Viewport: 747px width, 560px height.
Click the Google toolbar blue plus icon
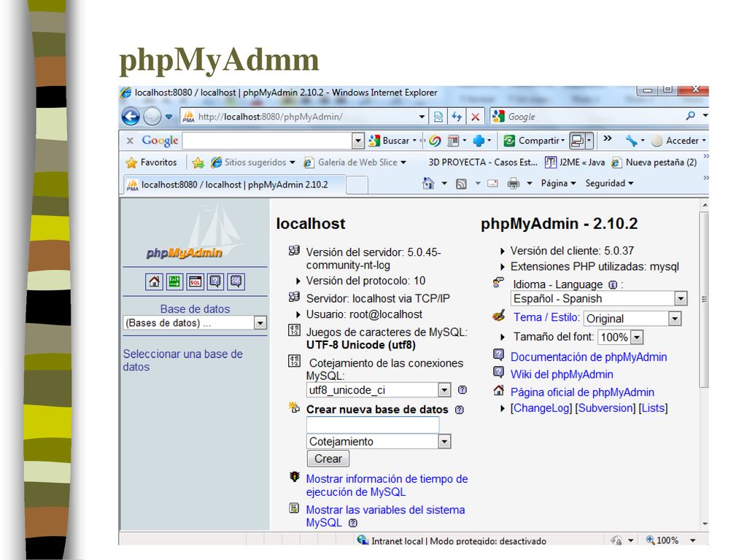coord(479,141)
